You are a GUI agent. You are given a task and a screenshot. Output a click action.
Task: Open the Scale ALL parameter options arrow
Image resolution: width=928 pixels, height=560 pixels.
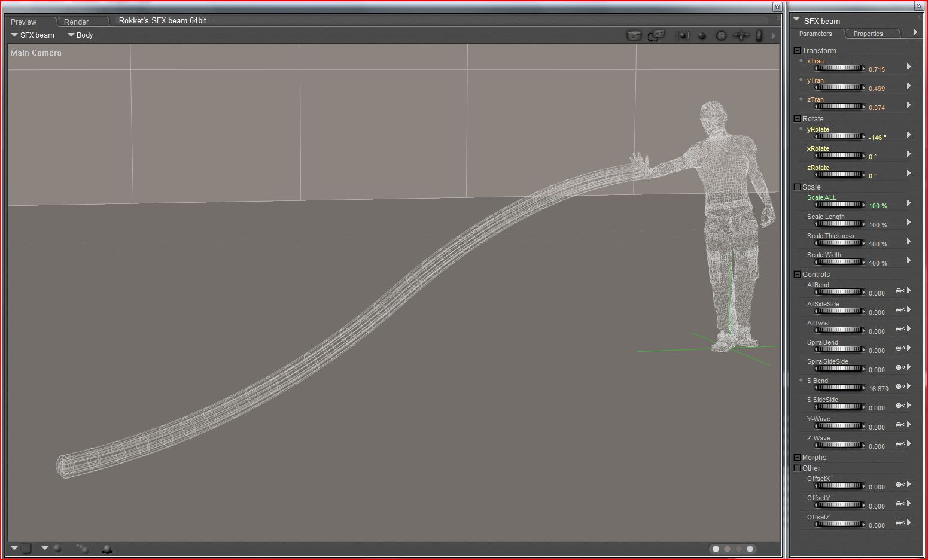[x=909, y=203]
